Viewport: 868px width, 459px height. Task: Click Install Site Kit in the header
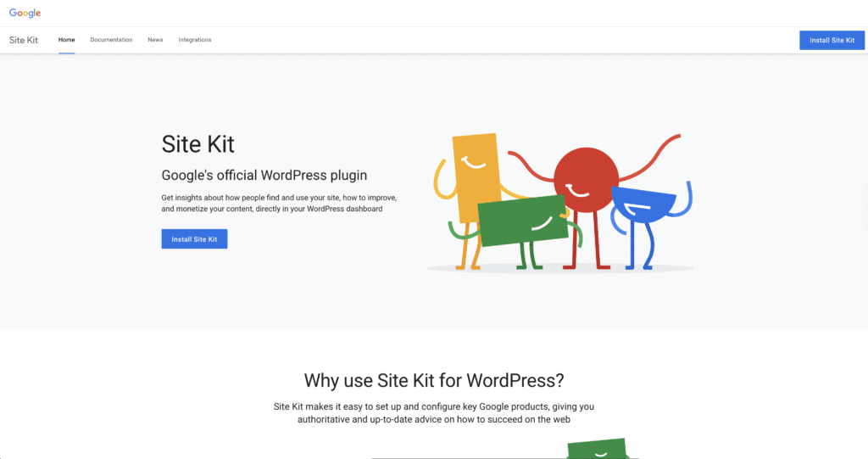[832, 40]
